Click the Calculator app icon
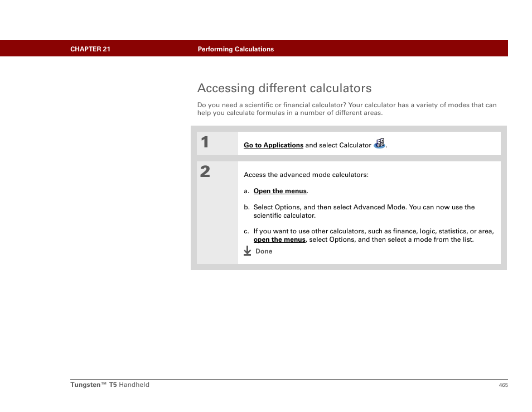This screenshot has height=412, width=532. tap(380, 143)
